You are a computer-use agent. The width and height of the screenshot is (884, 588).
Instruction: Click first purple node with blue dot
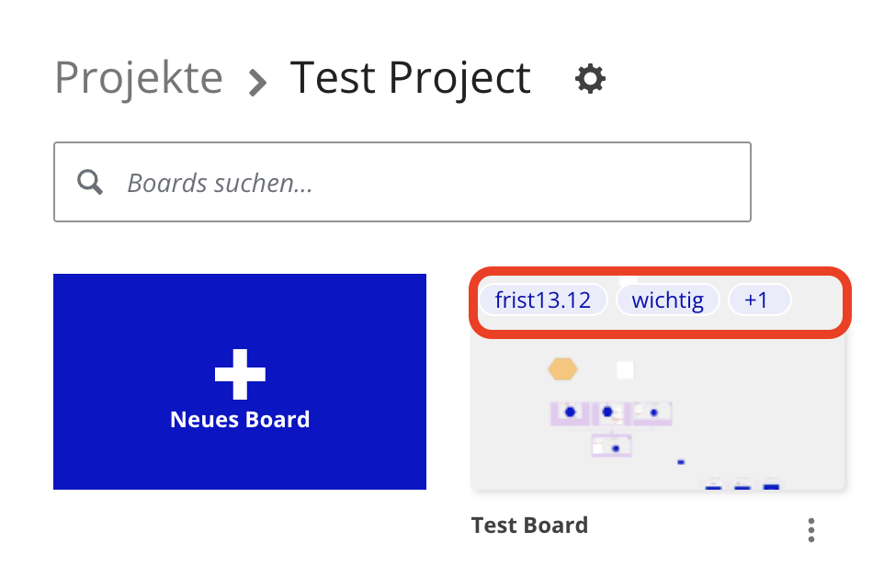click(x=570, y=413)
